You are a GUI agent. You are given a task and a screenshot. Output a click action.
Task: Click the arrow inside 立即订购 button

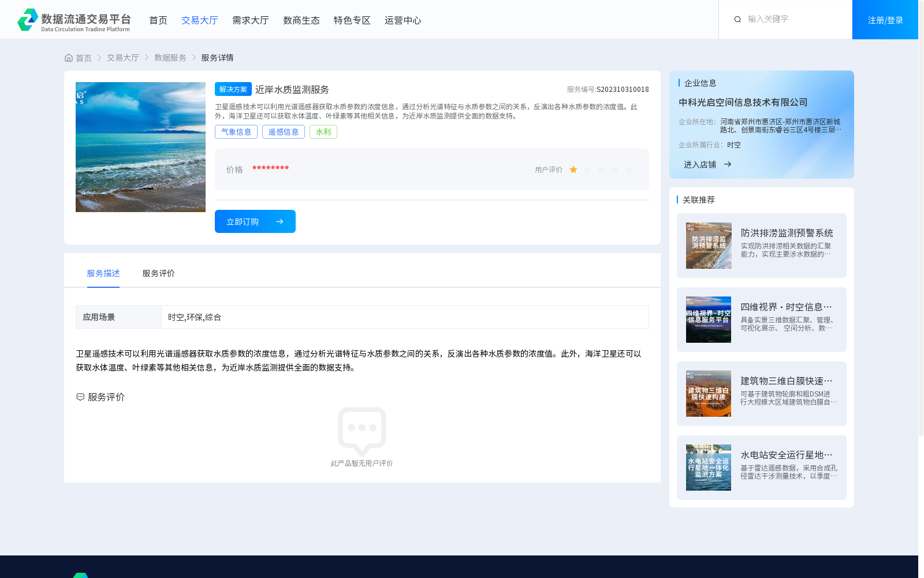280,221
